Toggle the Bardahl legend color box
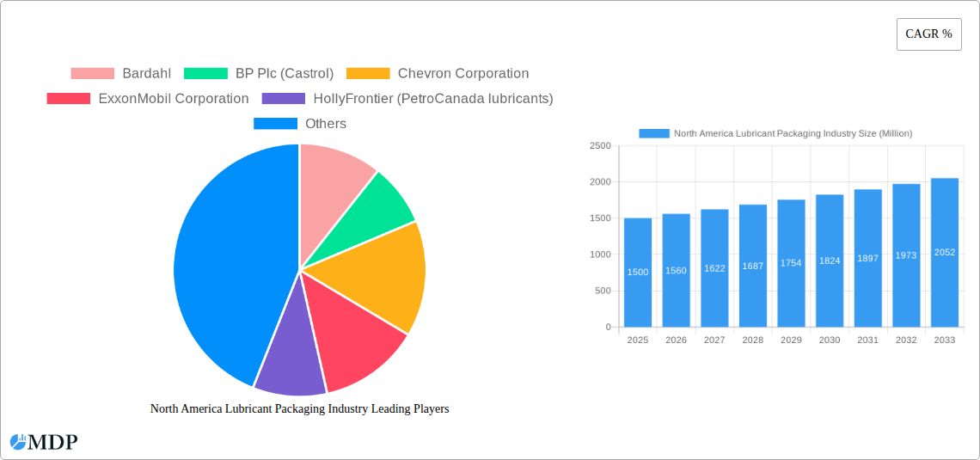This screenshot has height=460, width=980. pos(93,74)
